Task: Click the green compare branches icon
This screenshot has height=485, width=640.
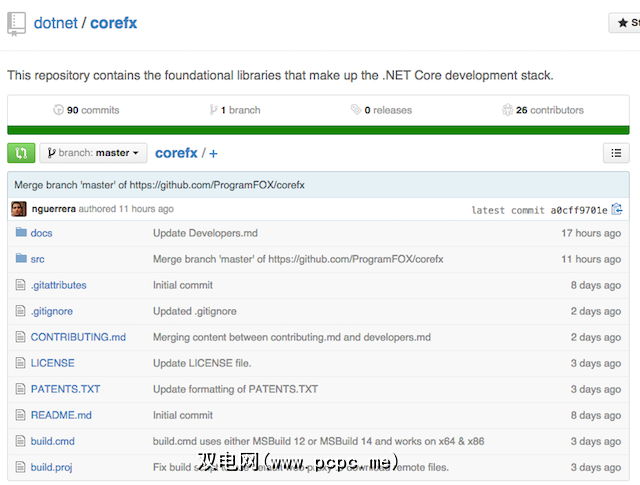Action: [x=21, y=153]
